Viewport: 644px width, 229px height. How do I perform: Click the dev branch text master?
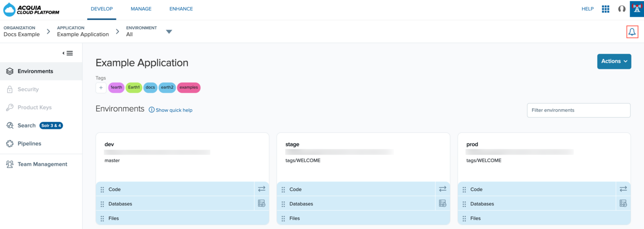(112, 161)
